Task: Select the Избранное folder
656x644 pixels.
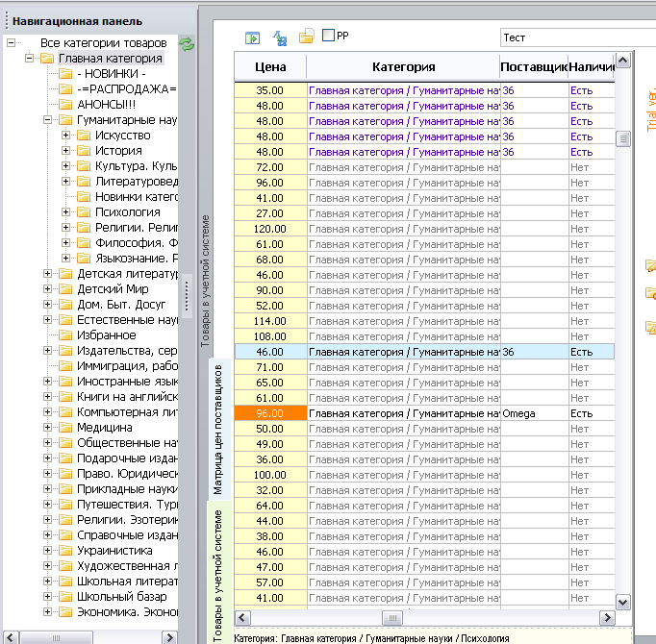Action: click(106, 334)
